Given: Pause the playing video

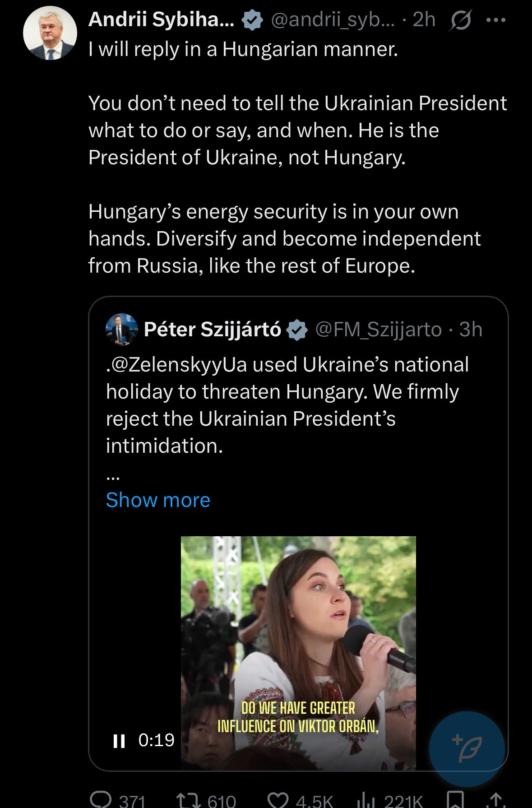Looking at the screenshot, I should click(x=119, y=741).
